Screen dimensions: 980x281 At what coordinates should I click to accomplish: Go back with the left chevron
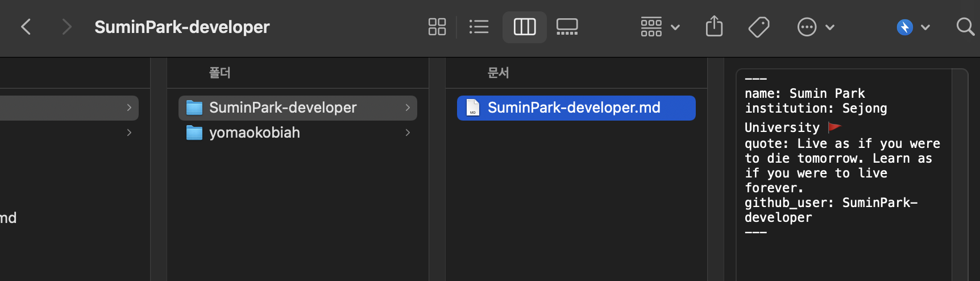(26, 27)
